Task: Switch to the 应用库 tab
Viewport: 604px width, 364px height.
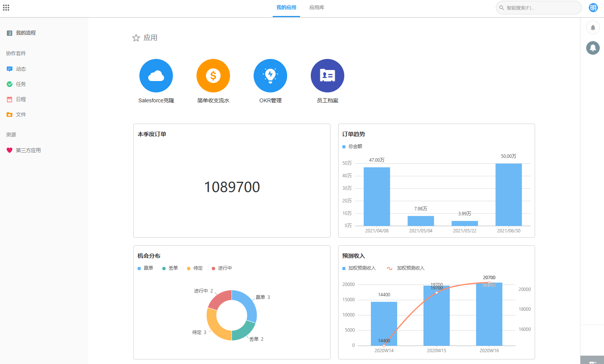Action: 317,8
